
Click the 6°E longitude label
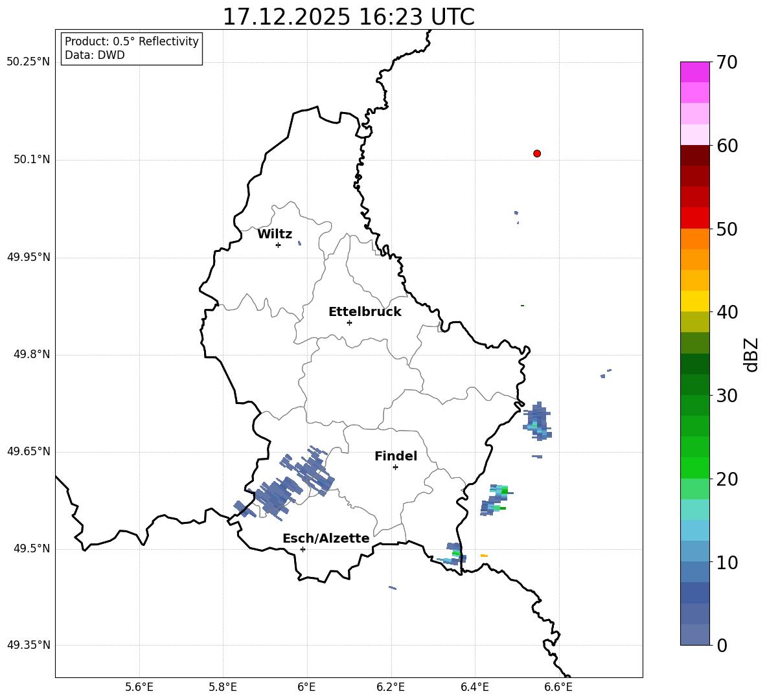(306, 687)
